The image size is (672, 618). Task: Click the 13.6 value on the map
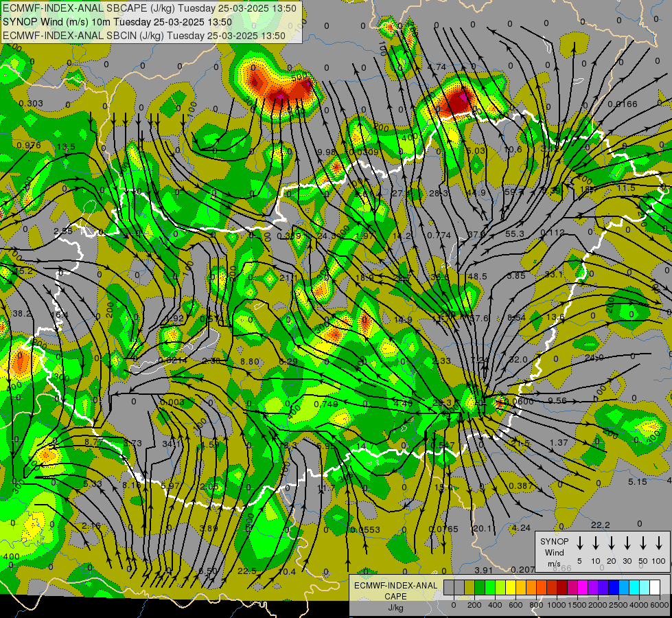[555, 317]
